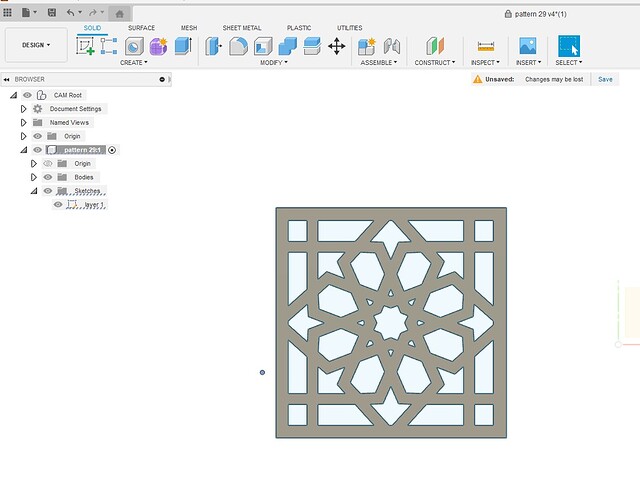Switch to the UTILITIES tab
640x500 pixels.
349,28
